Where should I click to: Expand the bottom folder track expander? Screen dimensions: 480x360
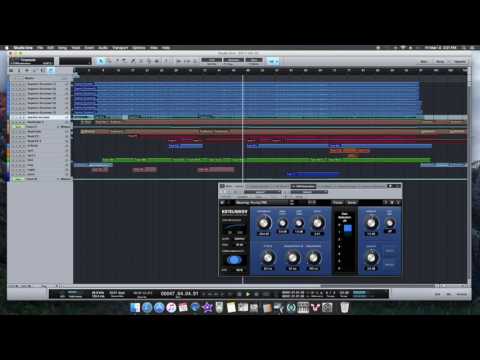click(x=58, y=179)
